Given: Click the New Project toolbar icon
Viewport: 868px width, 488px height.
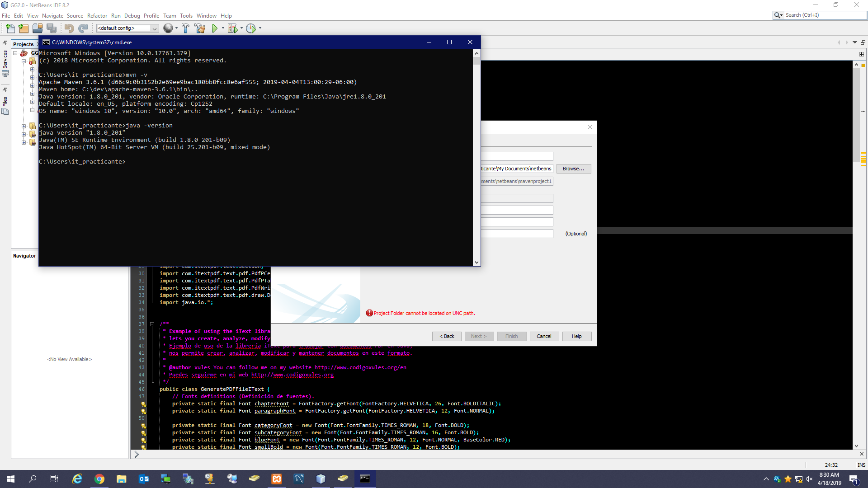Looking at the screenshot, I should pyautogui.click(x=24, y=28).
